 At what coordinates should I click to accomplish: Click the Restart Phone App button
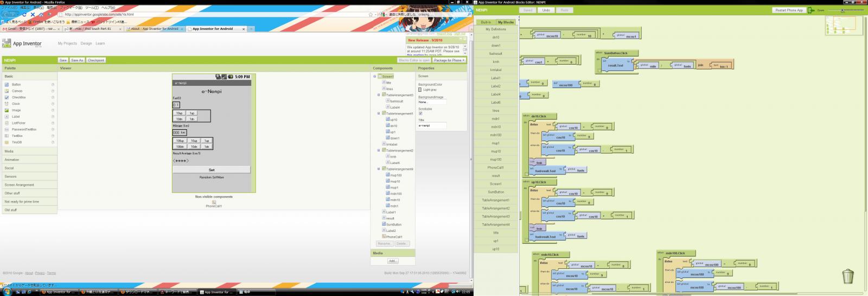tap(788, 10)
